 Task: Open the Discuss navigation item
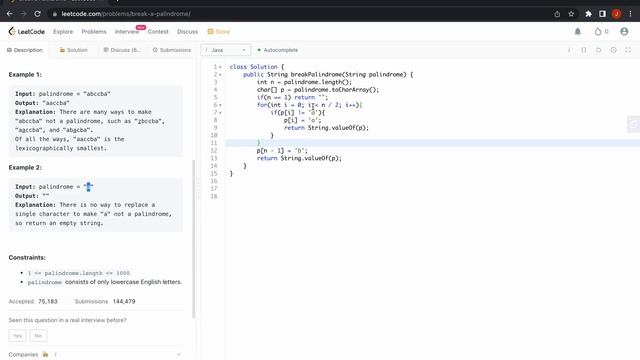[187, 31]
